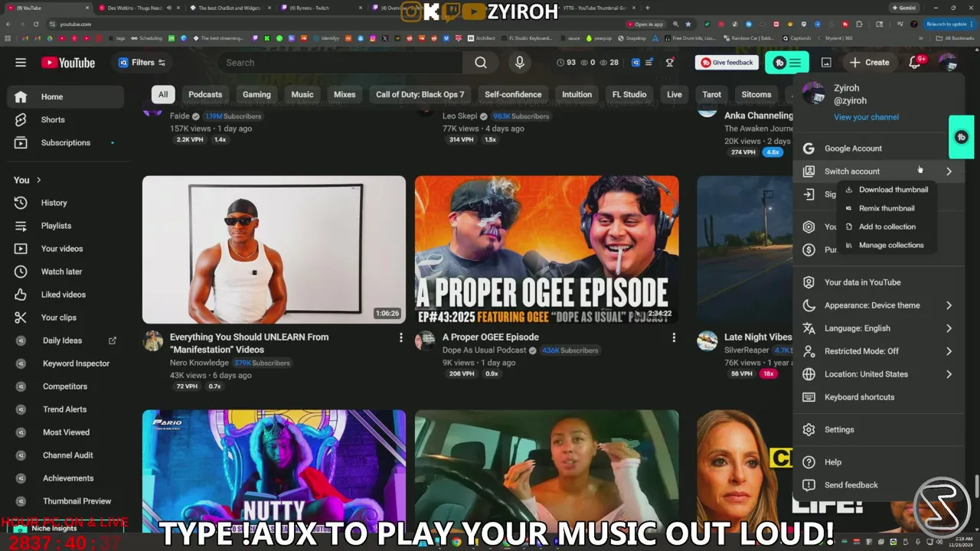Screen dimensions: 980x551
Task: Click the Create button
Action: (x=870, y=63)
